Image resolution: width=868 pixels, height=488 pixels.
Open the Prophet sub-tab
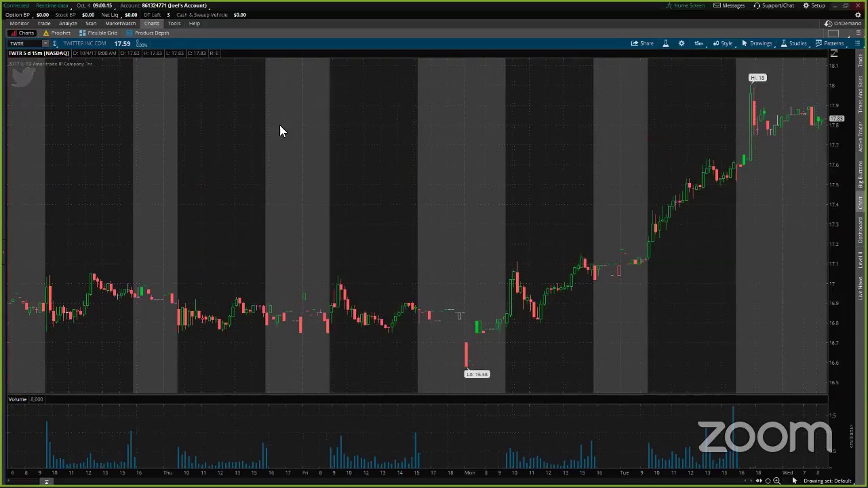pos(57,33)
